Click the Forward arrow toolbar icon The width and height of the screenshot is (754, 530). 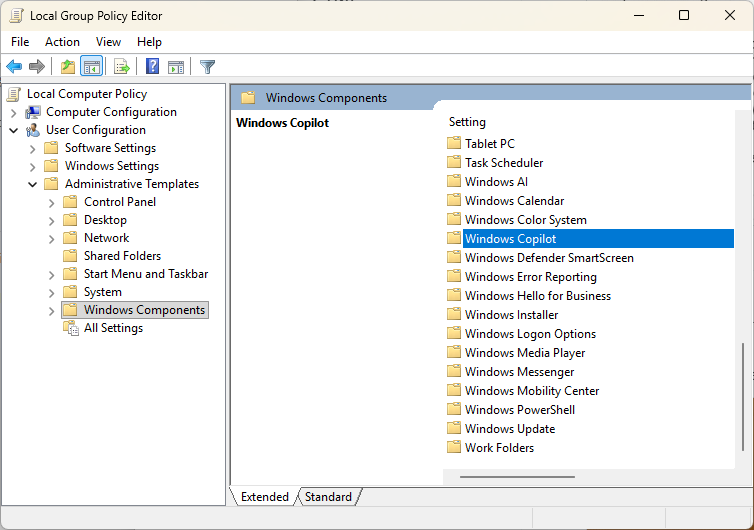(37, 67)
